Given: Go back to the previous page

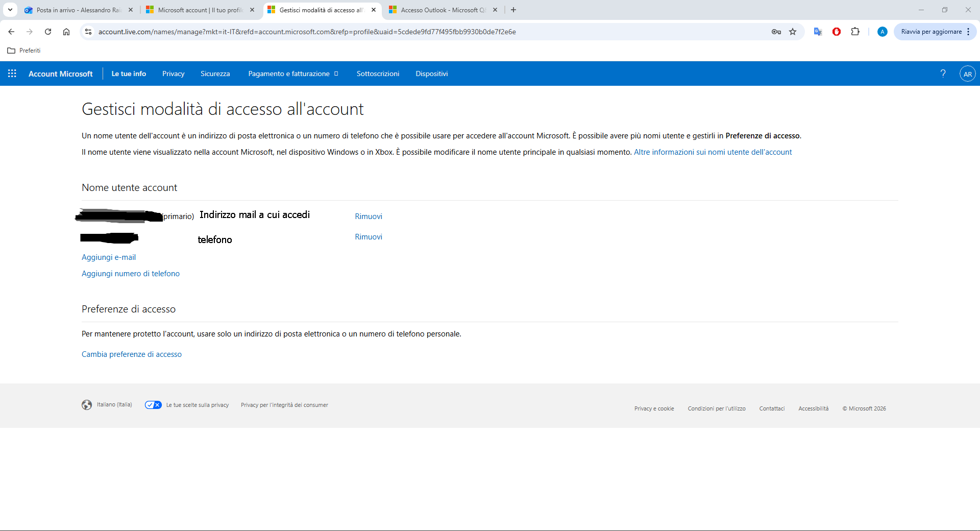Looking at the screenshot, I should tap(11, 32).
